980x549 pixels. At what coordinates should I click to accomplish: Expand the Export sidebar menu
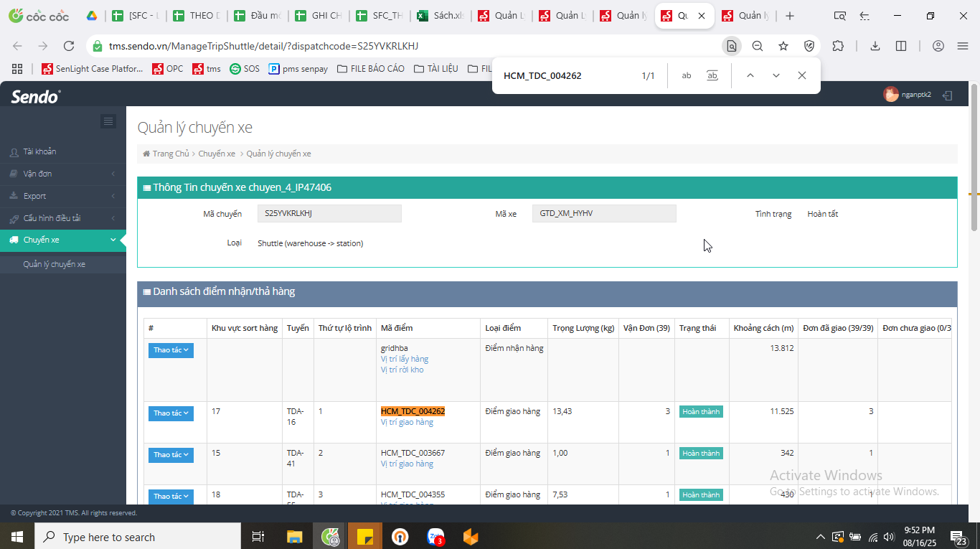click(x=63, y=196)
